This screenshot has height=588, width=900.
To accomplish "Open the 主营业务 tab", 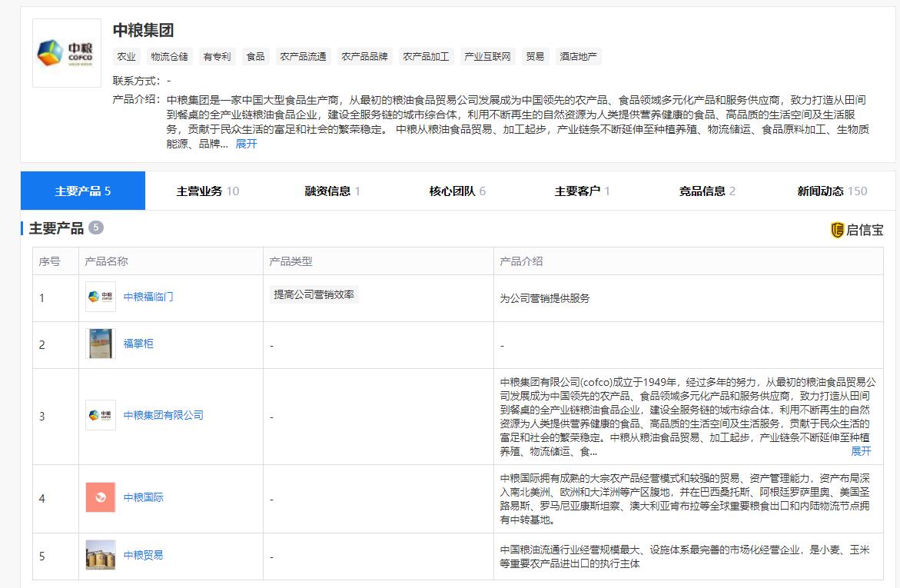I will click(208, 191).
